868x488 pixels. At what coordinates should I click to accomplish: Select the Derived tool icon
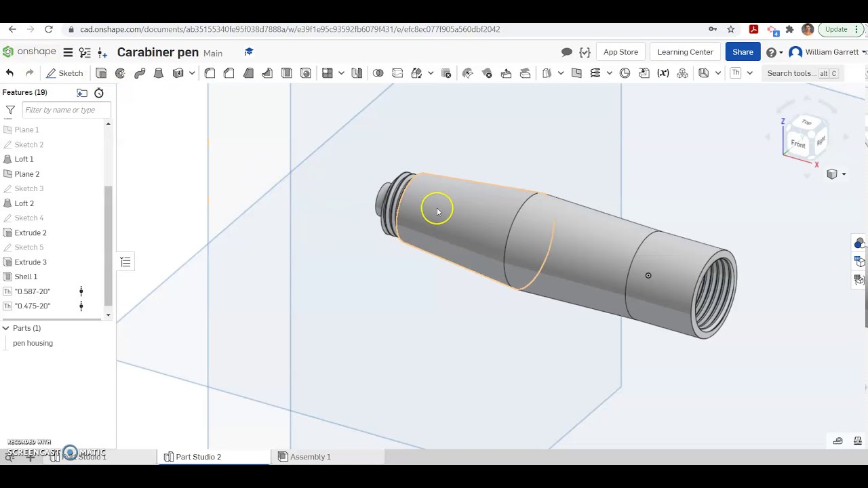(644, 73)
